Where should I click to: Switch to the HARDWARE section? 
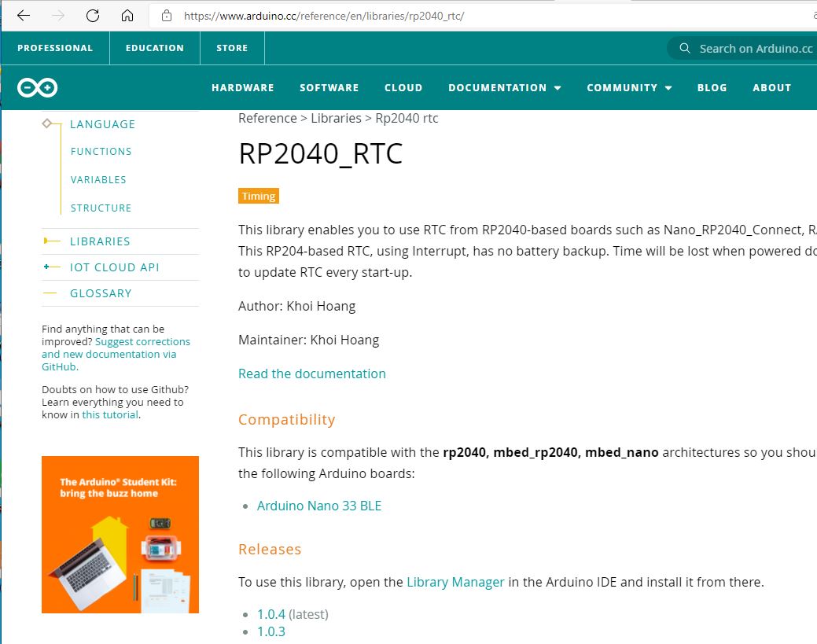tap(242, 87)
